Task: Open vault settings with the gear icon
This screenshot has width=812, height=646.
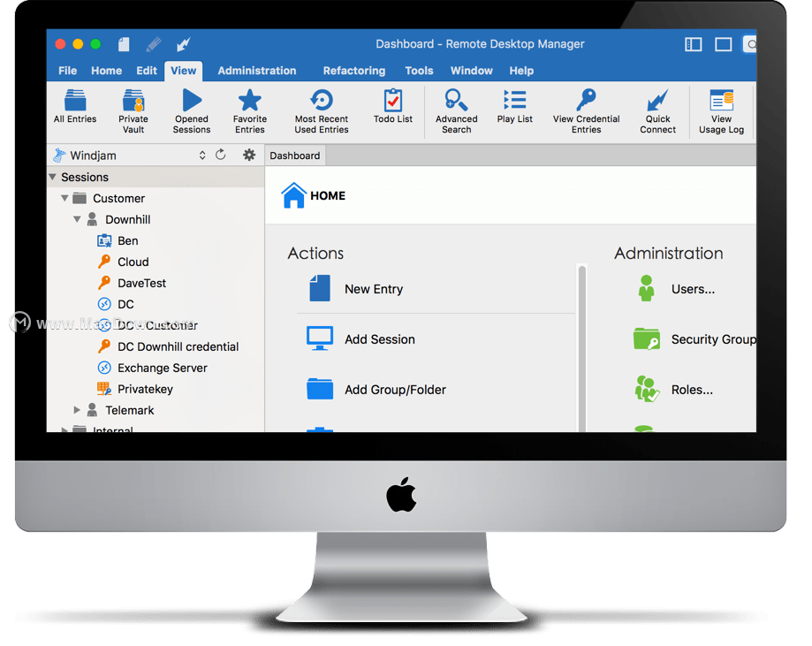Action: (x=249, y=155)
